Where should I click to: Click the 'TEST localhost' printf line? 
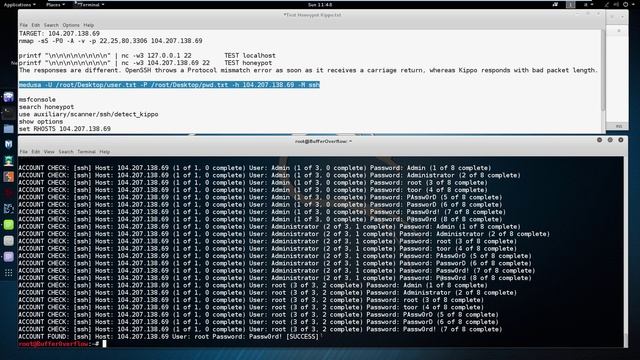coord(147,56)
